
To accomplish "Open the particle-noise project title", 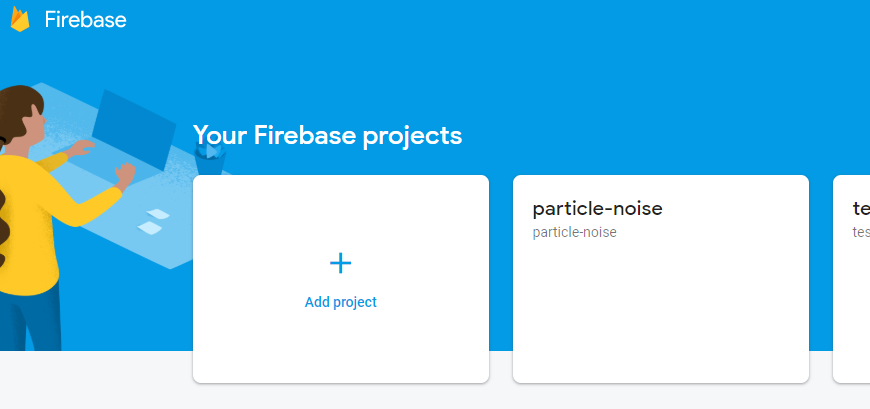I will pos(597,209).
